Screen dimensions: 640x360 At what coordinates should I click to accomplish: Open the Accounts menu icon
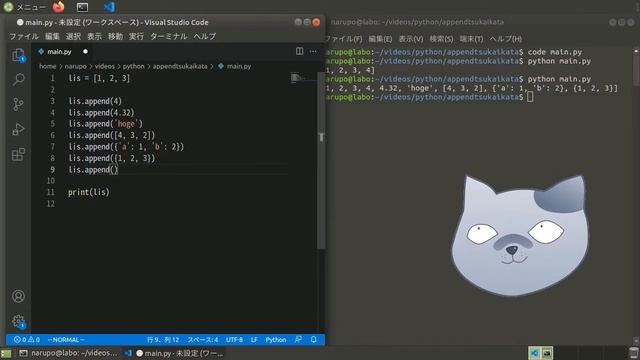(18, 296)
